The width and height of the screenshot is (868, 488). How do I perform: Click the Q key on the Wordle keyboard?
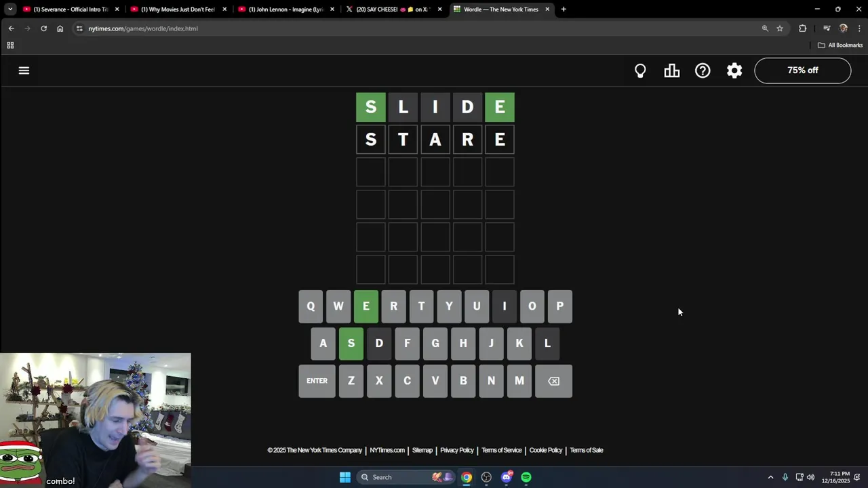[x=311, y=306]
